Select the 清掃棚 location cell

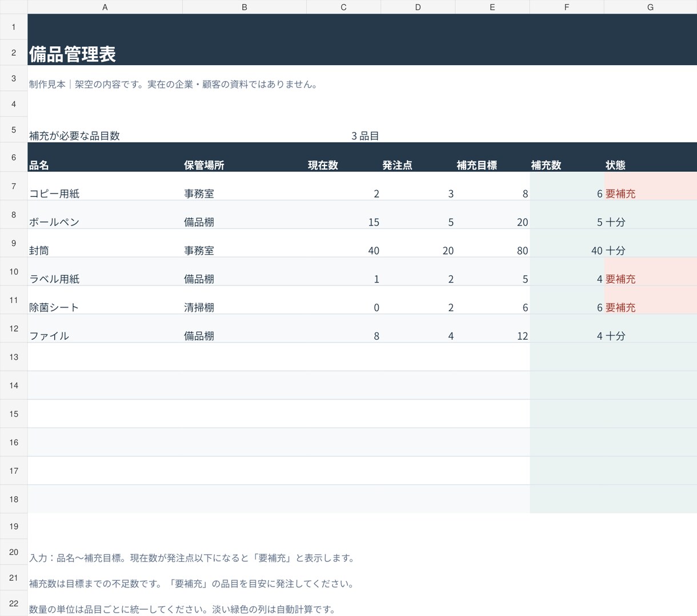click(x=245, y=300)
